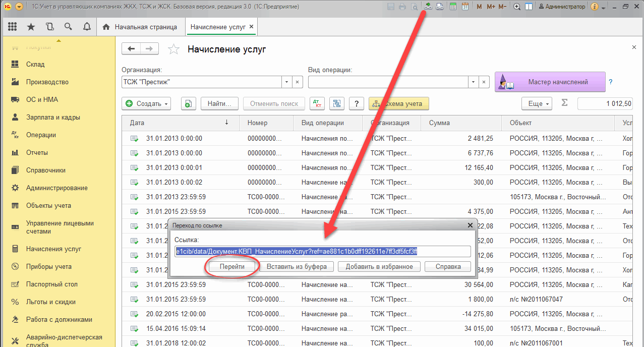Image resolution: width=644 pixels, height=347 pixels.
Task: Click the Схема учета button
Action: coord(398,103)
